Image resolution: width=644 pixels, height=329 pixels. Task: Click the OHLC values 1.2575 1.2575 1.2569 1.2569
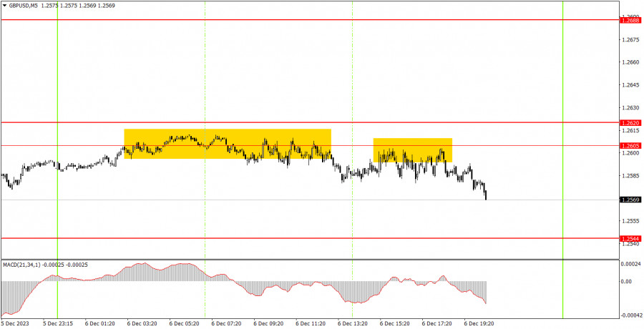click(78, 6)
